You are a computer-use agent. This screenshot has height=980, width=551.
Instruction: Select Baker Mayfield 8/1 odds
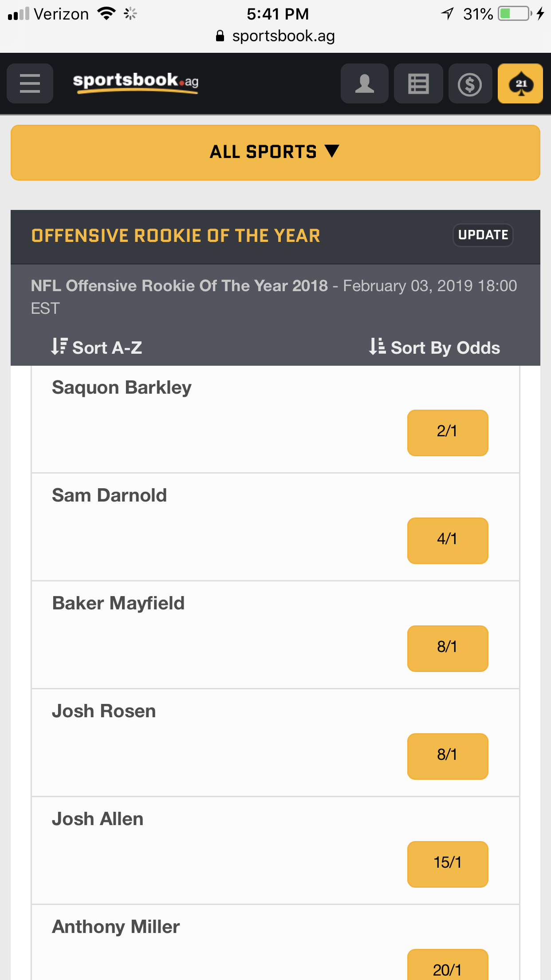click(x=448, y=648)
